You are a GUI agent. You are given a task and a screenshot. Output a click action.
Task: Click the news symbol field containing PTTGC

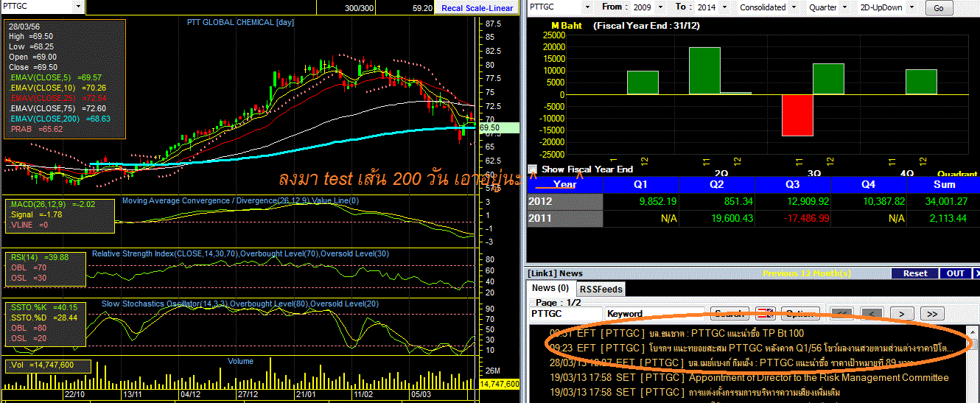click(565, 313)
